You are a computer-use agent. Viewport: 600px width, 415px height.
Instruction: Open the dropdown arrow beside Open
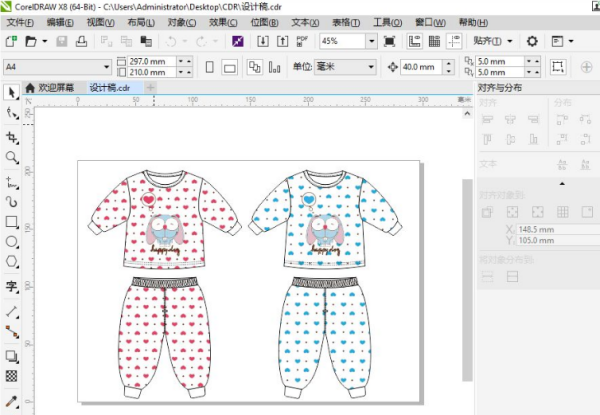tap(45, 41)
